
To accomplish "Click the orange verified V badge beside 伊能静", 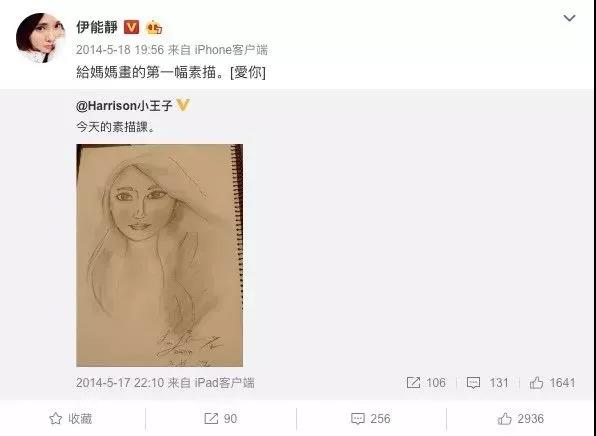I will (x=132, y=27).
